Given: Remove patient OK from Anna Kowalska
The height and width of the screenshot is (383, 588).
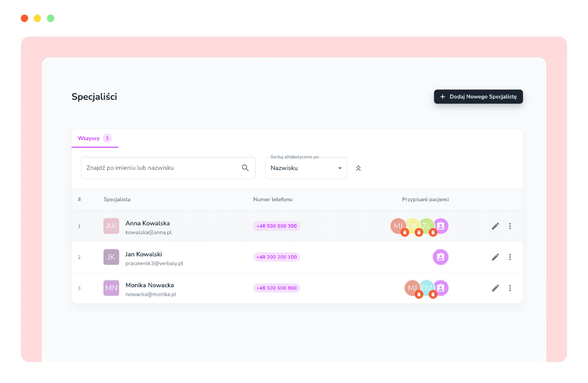Looking at the screenshot, I should pyautogui.click(x=419, y=233).
